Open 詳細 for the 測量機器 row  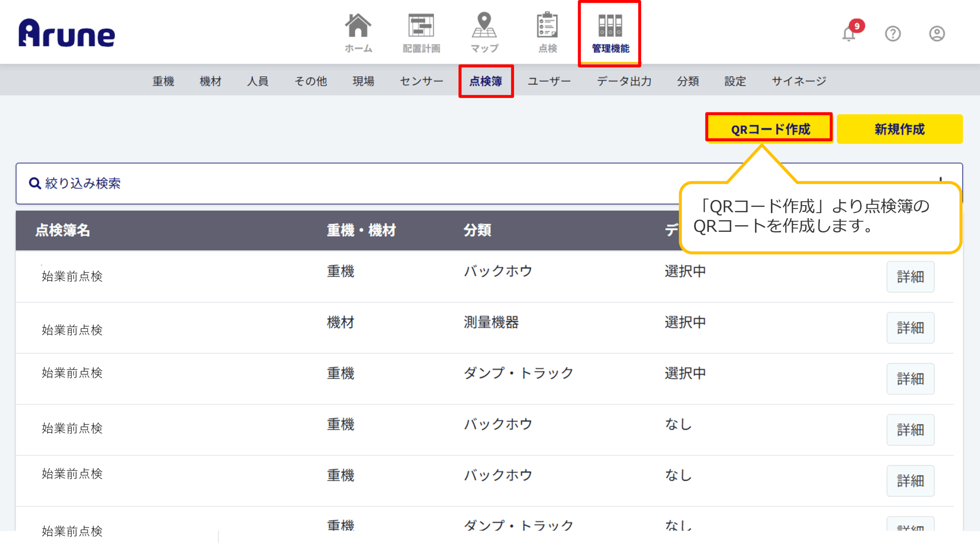click(910, 328)
